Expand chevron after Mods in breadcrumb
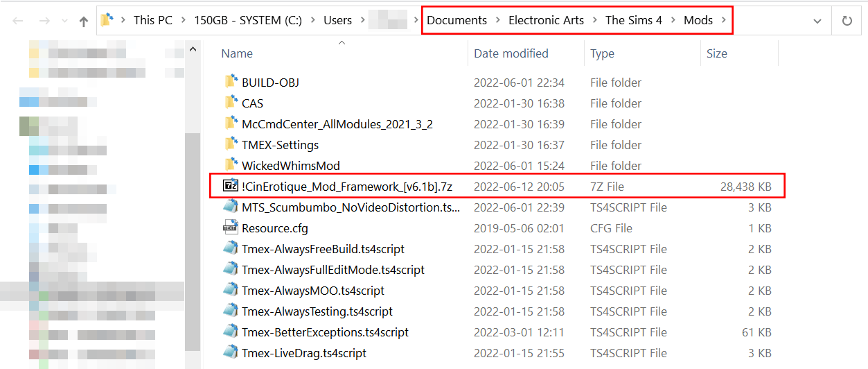The height and width of the screenshot is (369, 868). pos(724,20)
